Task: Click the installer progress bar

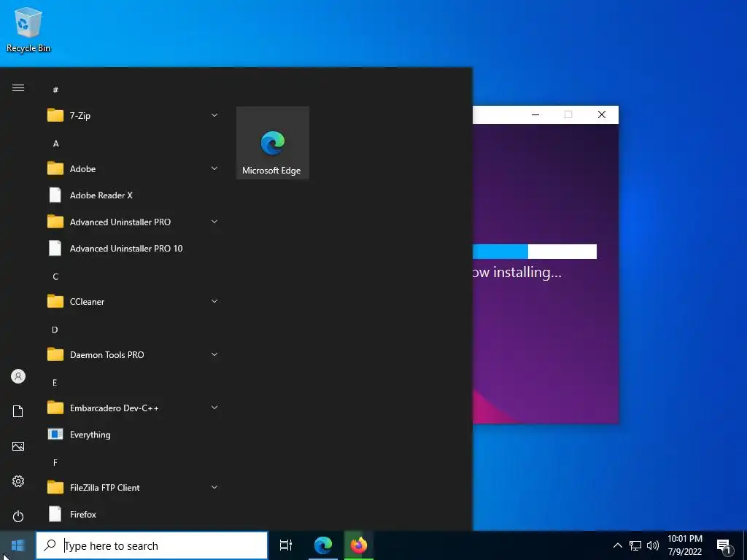Action: (x=535, y=252)
